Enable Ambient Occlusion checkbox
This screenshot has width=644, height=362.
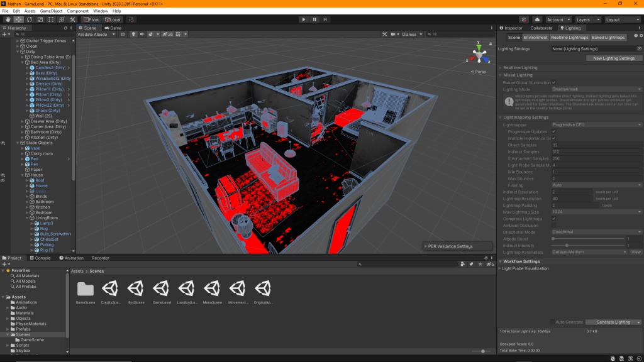[553, 225]
